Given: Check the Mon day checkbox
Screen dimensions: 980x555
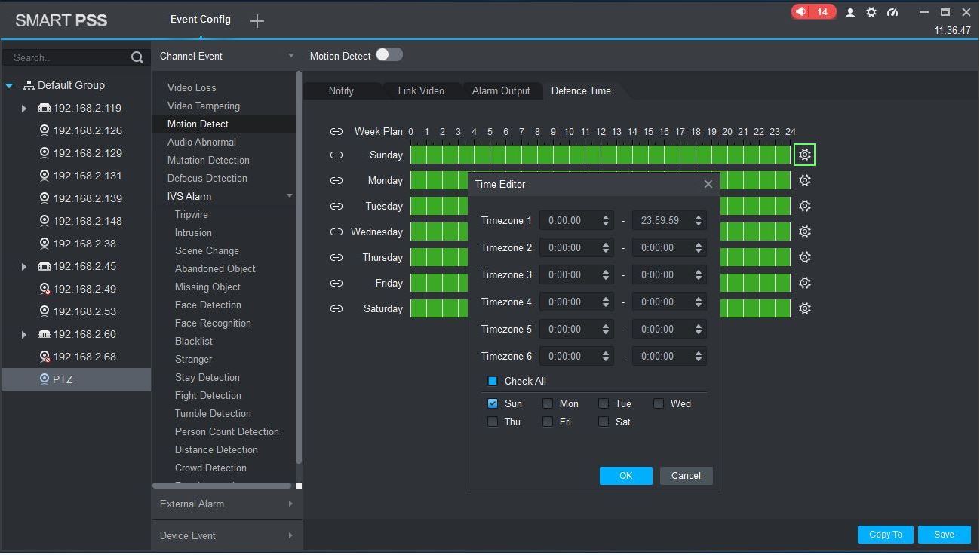Looking at the screenshot, I should click(x=548, y=403).
